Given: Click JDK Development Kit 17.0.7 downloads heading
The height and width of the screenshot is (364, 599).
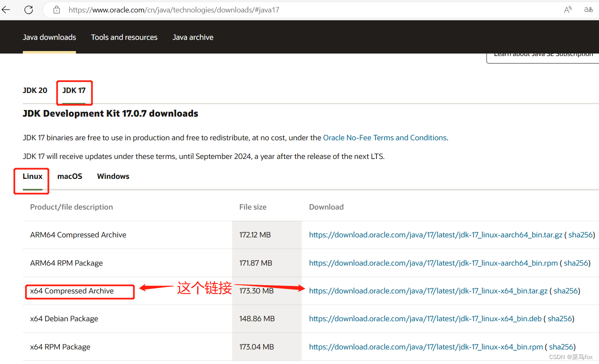Looking at the screenshot, I should pyautogui.click(x=110, y=114).
